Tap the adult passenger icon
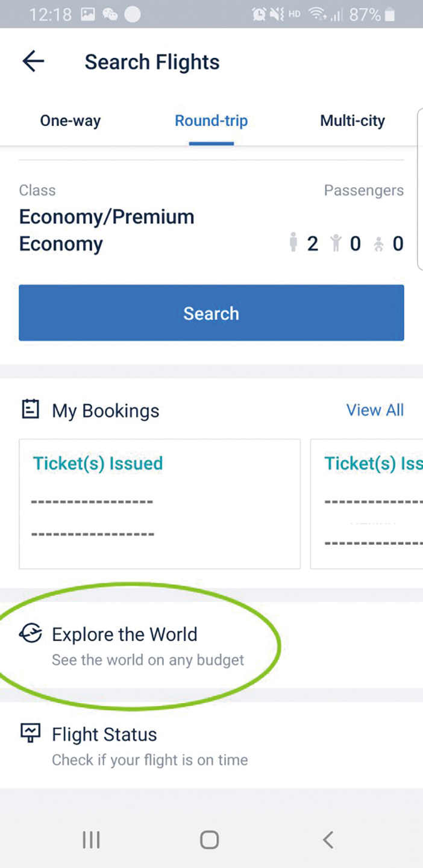This screenshot has height=868, width=423. click(x=293, y=243)
